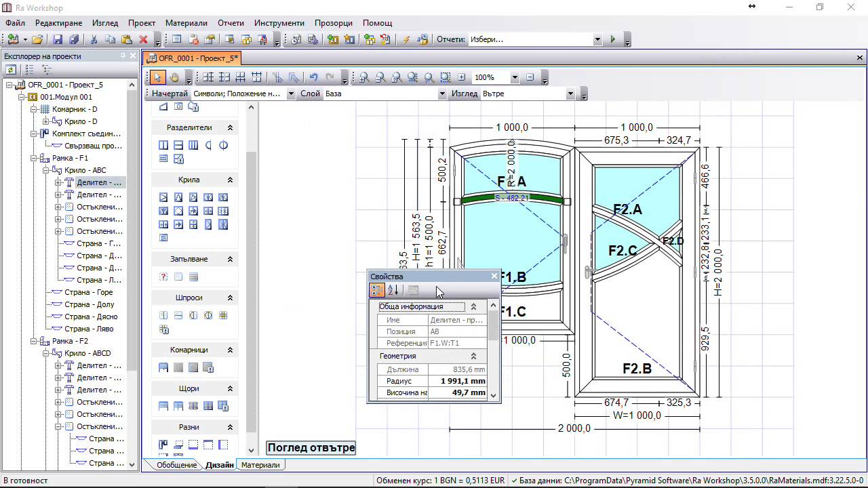Undo the last design action

tap(313, 77)
